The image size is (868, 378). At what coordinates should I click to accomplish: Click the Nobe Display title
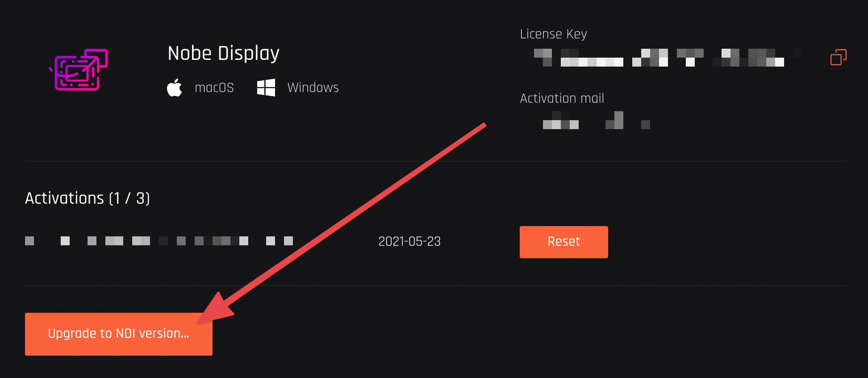[x=224, y=54]
